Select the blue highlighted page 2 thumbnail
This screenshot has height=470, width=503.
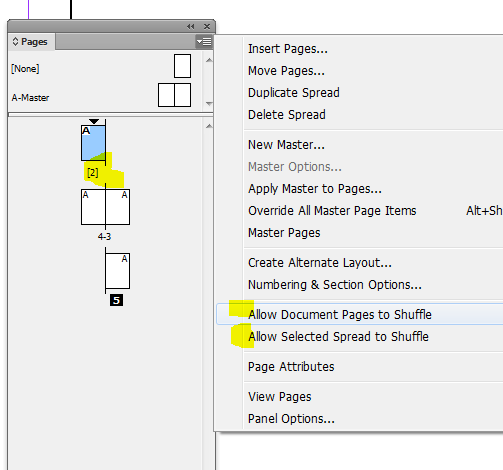[93, 143]
